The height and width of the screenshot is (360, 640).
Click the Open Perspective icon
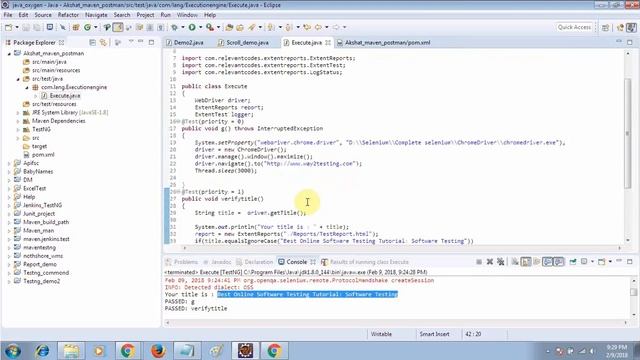pyautogui.click(x=605, y=27)
